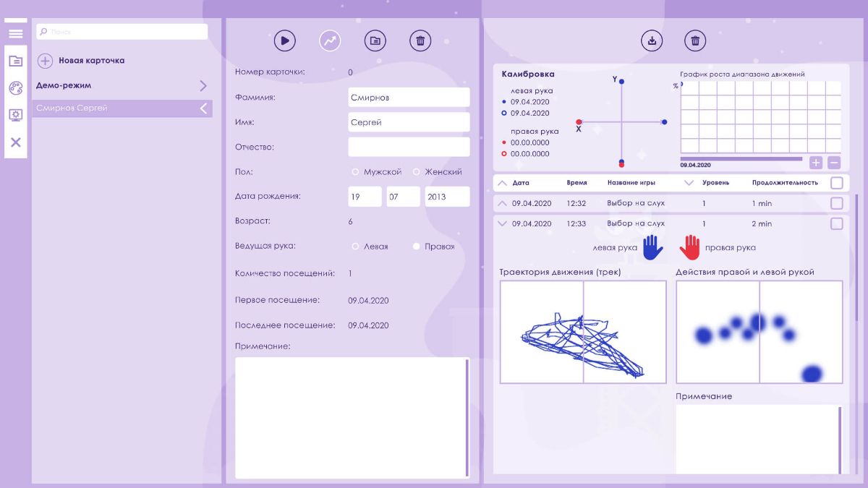Click Выбор на слух in 12:33 row

point(636,224)
